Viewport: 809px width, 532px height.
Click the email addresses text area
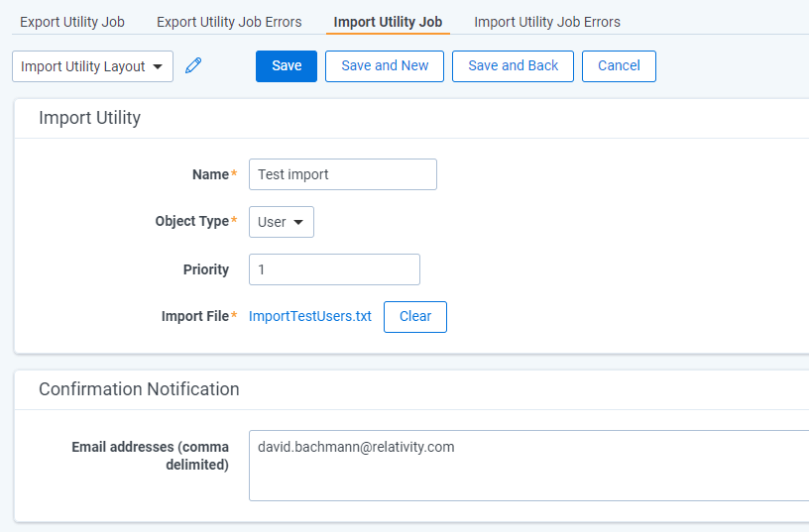click(x=528, y=466)
